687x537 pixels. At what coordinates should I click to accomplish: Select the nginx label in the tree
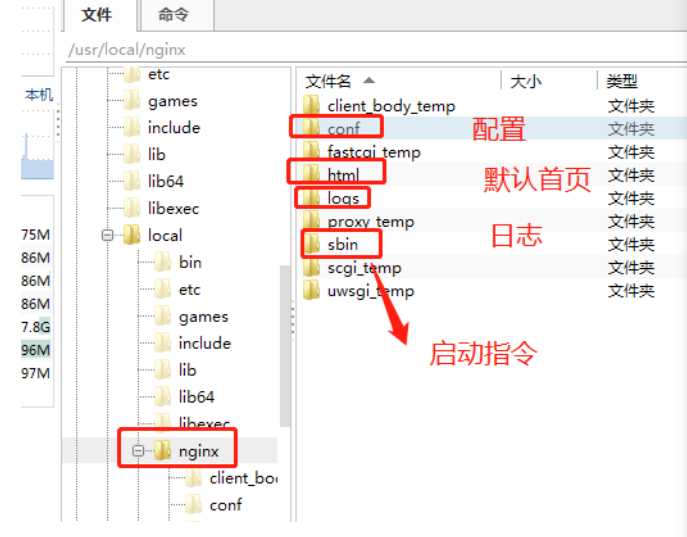(x=198, y=451)
